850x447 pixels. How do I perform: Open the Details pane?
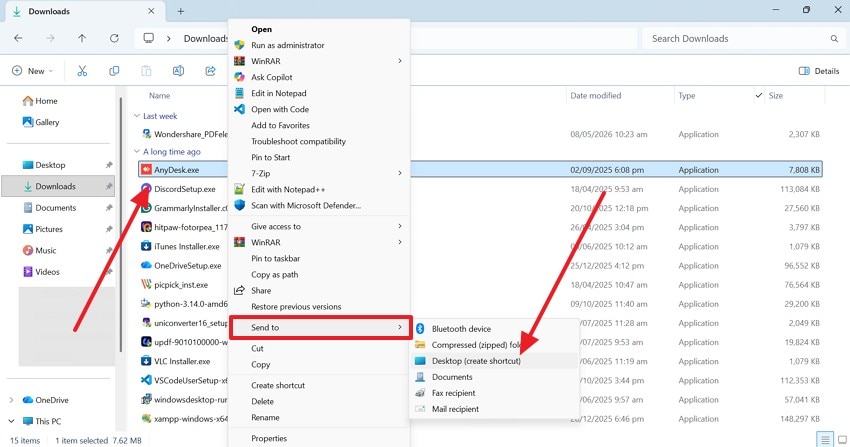click(819, 71)
